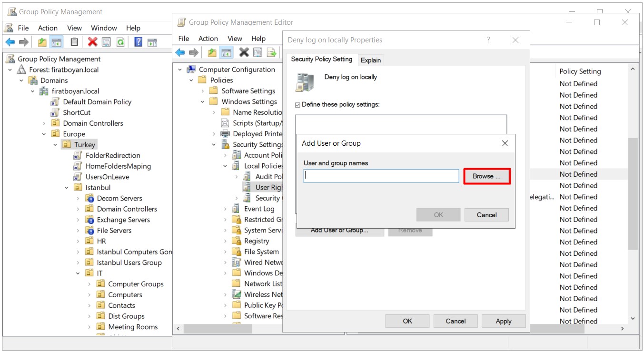
Task: Collapse the Istanbul OU
Action: point(67,188)
